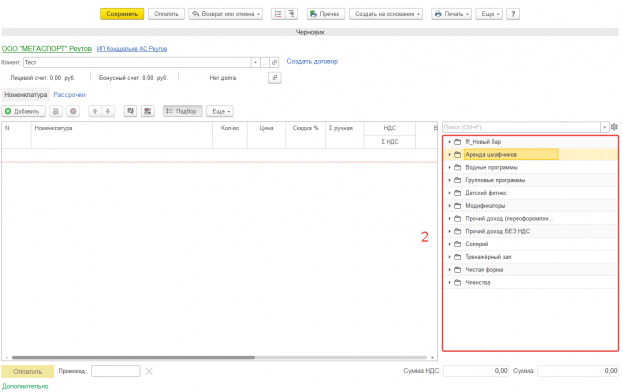Click the Сумма total field
The image size is (623, 392).
point(578,371)
